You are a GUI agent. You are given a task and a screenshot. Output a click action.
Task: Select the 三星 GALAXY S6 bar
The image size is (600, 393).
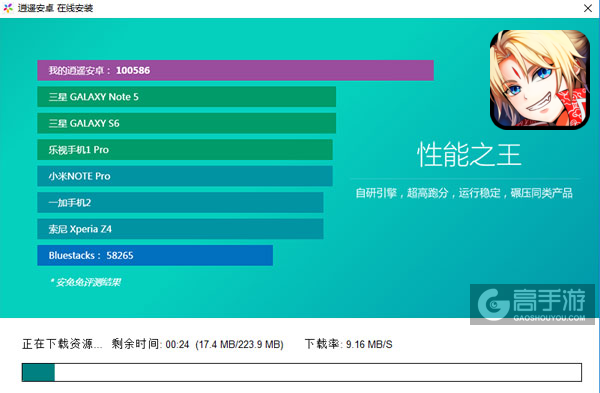tap(187, 123)
